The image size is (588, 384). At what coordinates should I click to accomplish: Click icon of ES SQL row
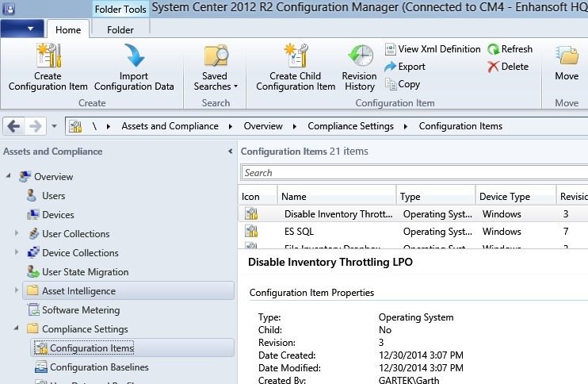pyautogui.click(x=251, y=231)
